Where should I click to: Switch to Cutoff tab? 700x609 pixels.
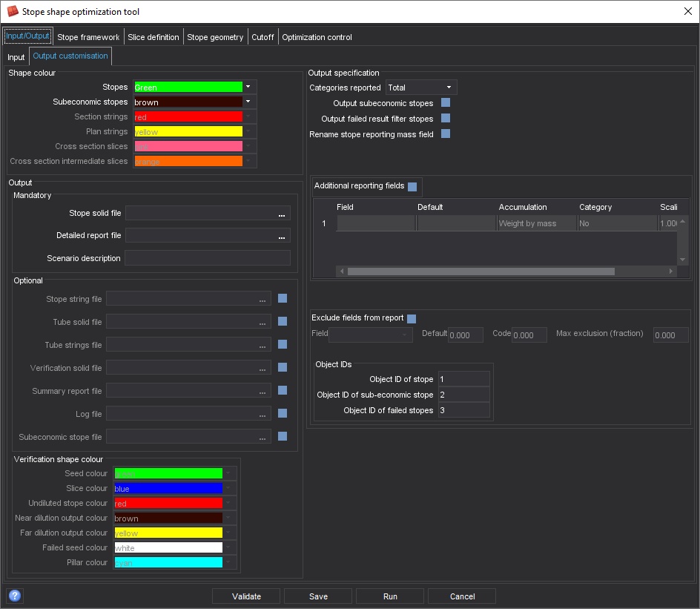pos(262,37)
